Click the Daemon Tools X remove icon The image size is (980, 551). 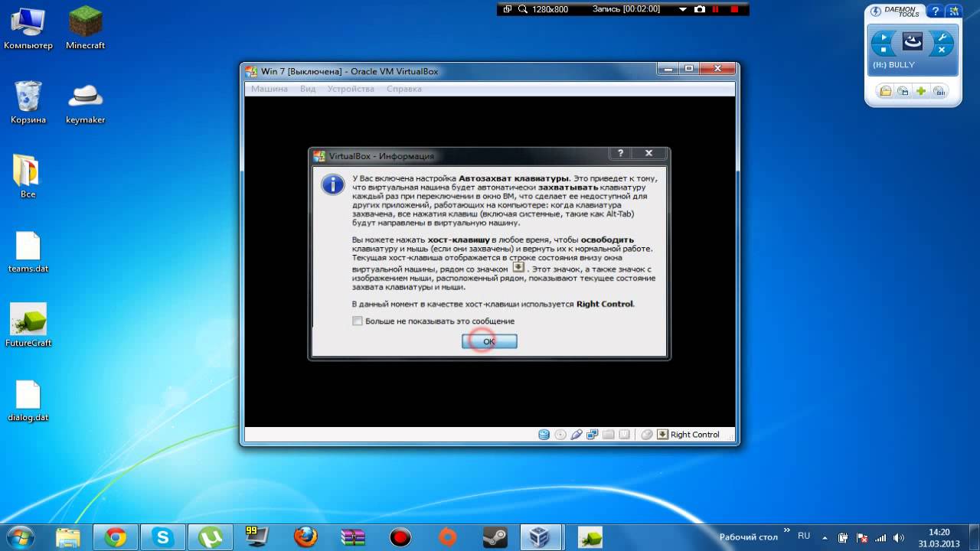coord(942,49)
